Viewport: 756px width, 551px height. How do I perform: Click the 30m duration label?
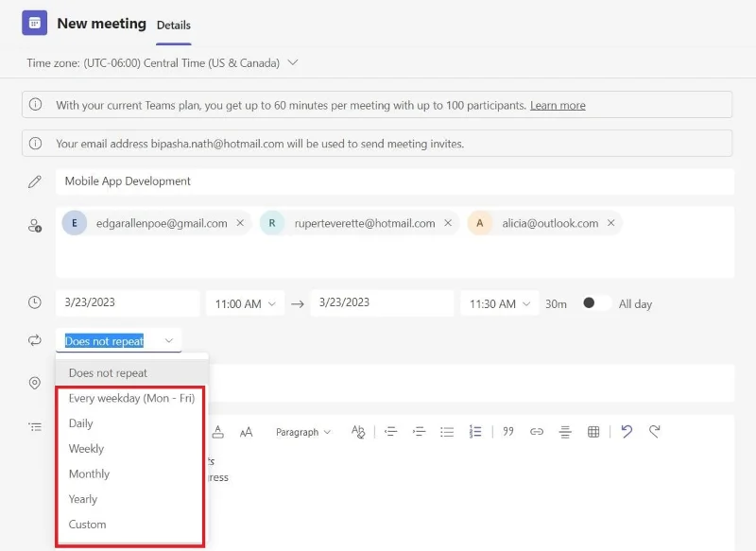click(556, 304)
